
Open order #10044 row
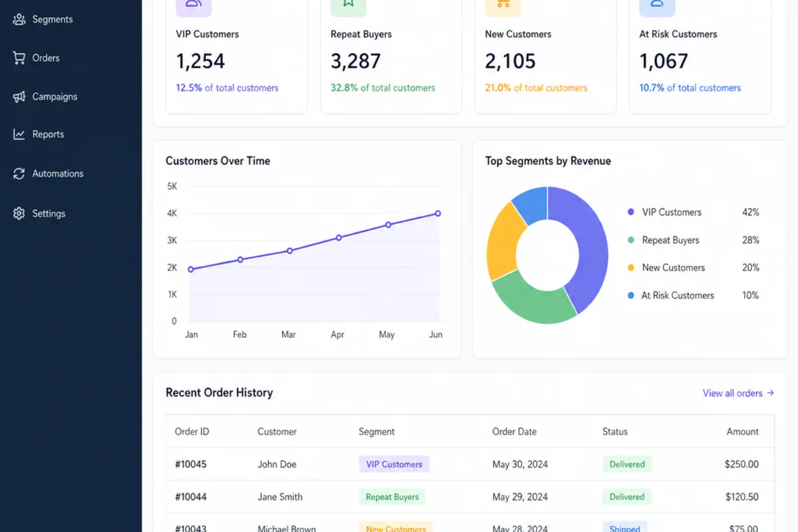click(x=470, y=497)
